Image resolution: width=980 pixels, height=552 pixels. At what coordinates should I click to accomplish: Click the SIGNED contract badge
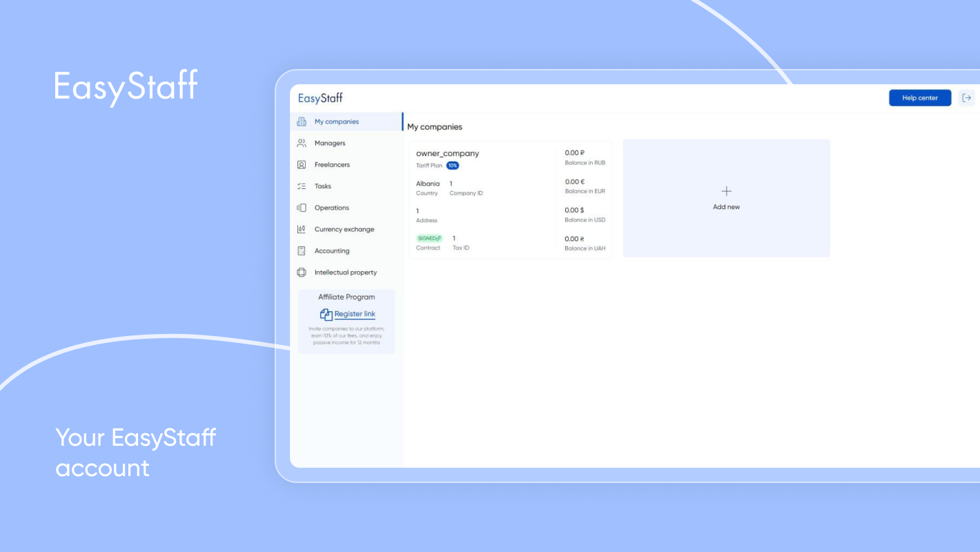429,238
